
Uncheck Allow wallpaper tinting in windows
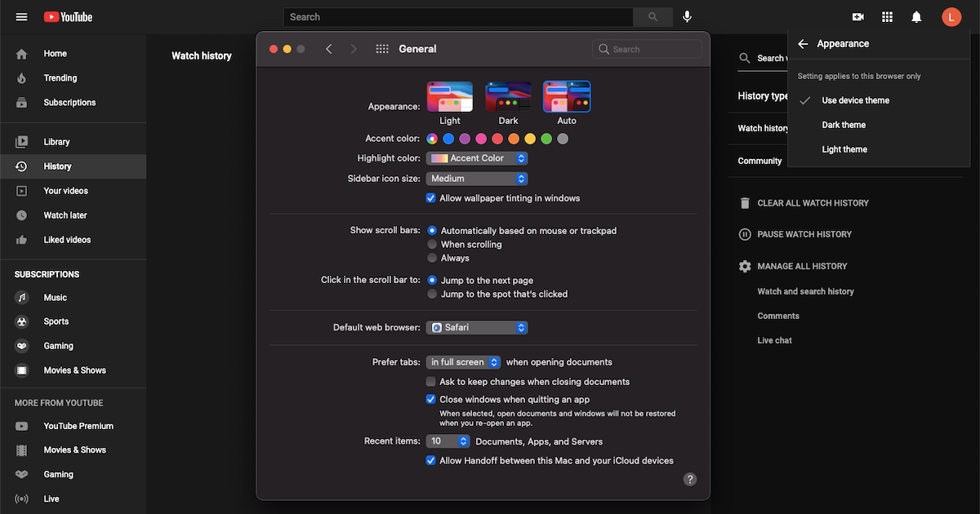[x=430, y=197]
